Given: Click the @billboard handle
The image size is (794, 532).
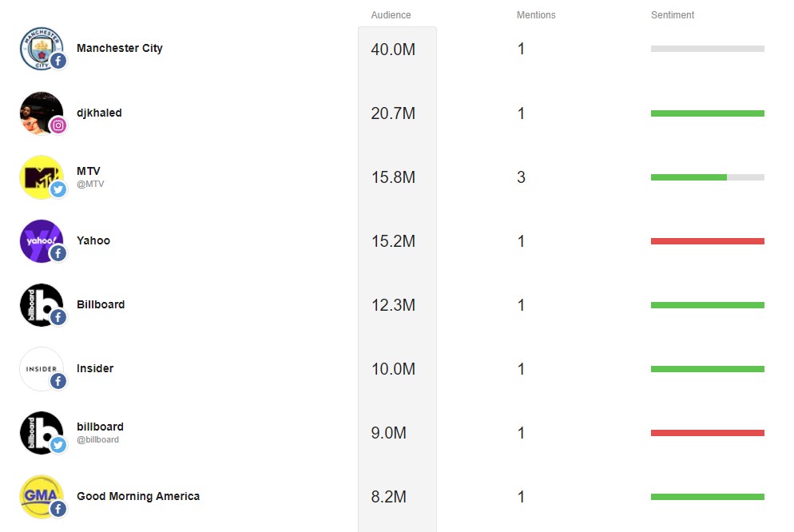Looking at the screenshot, I should coord(97,439).
